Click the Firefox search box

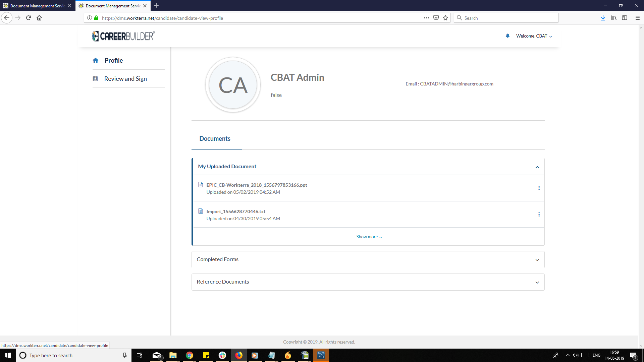coord(506,18)
